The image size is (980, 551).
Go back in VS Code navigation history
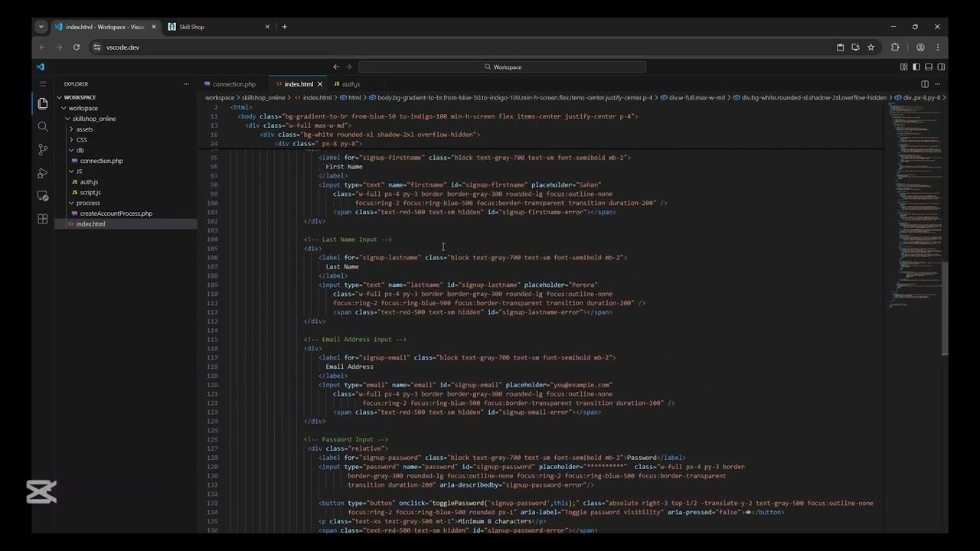pos(335,67)
